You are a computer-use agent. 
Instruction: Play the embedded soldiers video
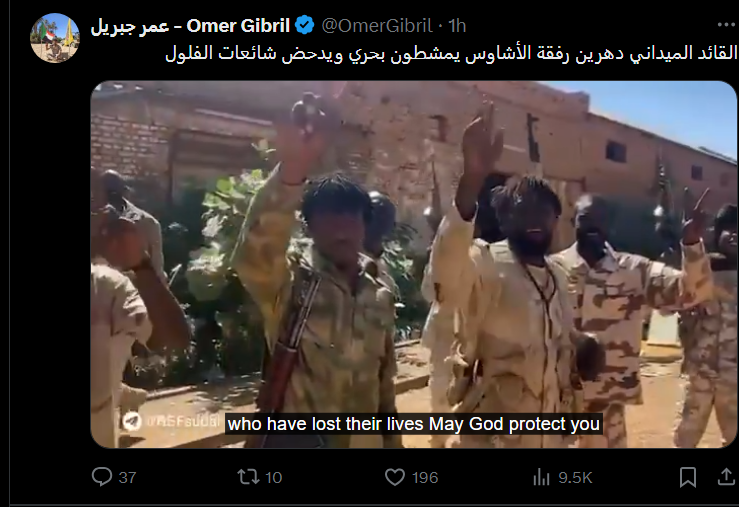414,264
